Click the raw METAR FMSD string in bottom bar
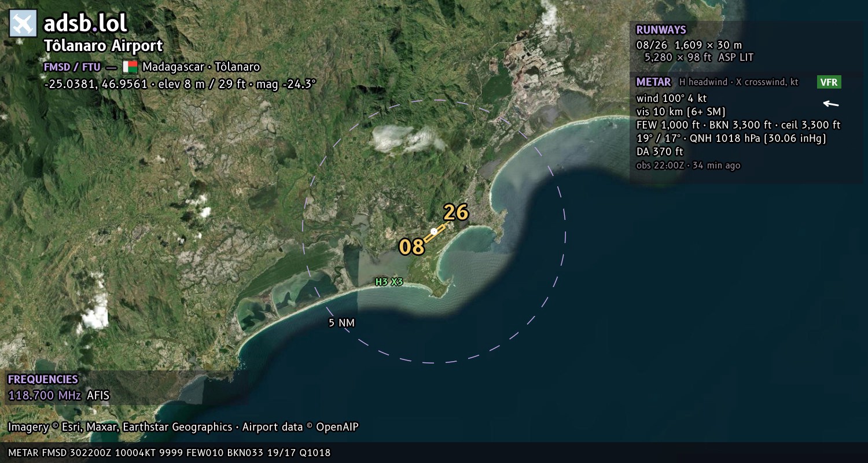Viewport: 868px width, 463px height. tap(170, 453)
